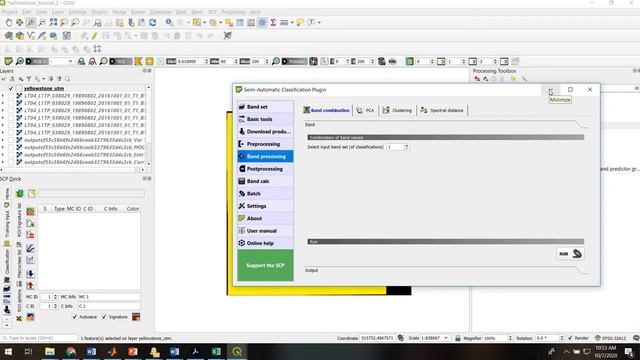Toggle the Render checkbox in status bar
Viewport: 640px width, 360px height.
pyautogui.click(x=570, y=338)
